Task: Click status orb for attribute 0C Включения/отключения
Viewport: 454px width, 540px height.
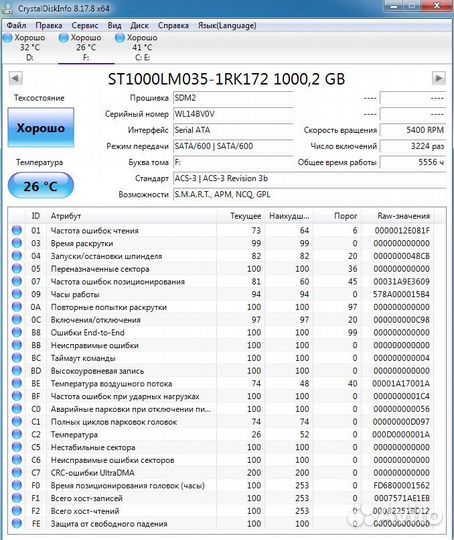Action: pyautogui.click(x=17, y=319)
